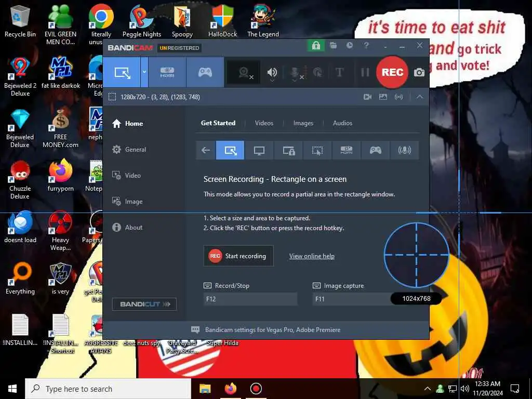Select rectangle on a screen mode tile
The width and height of the screenshot is (532, 399).
[230, 150]
